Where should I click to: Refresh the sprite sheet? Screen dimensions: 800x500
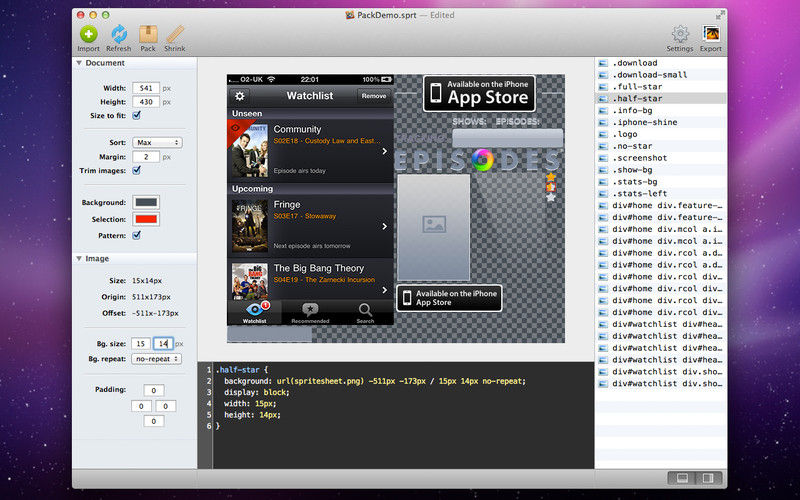click(118, 35)
